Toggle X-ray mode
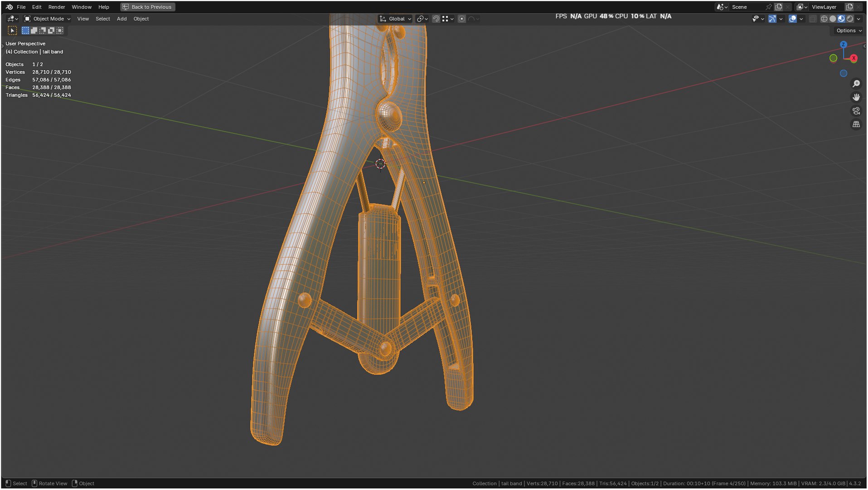Screen dimensions: 868x490 [813, 19]
